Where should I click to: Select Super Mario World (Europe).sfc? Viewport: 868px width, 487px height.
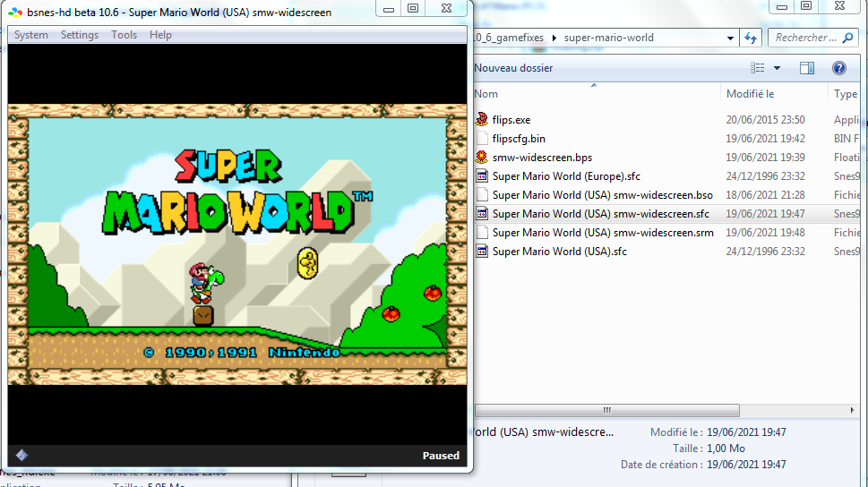pos(566,176)
